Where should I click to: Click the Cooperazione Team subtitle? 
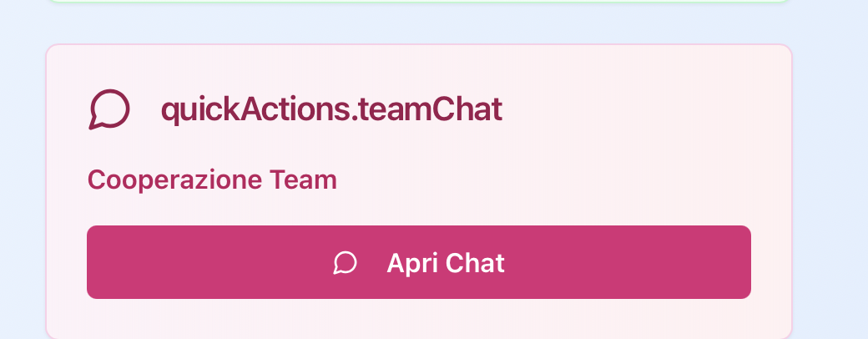[212, 180]
